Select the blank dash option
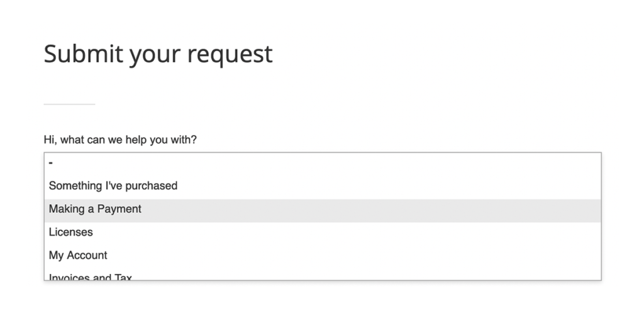This screenshot has width=644, height=318. coord(323,163)
